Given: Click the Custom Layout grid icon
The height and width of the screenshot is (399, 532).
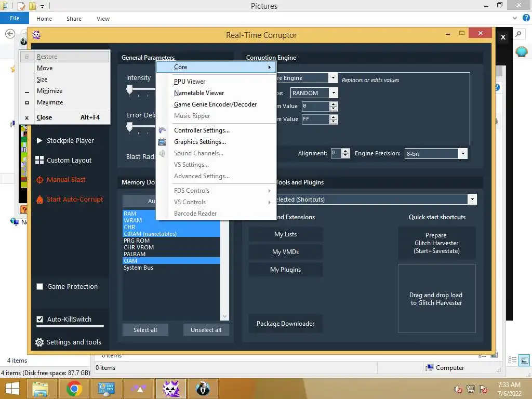Looking at the screenshot, I should pos(39,160).
